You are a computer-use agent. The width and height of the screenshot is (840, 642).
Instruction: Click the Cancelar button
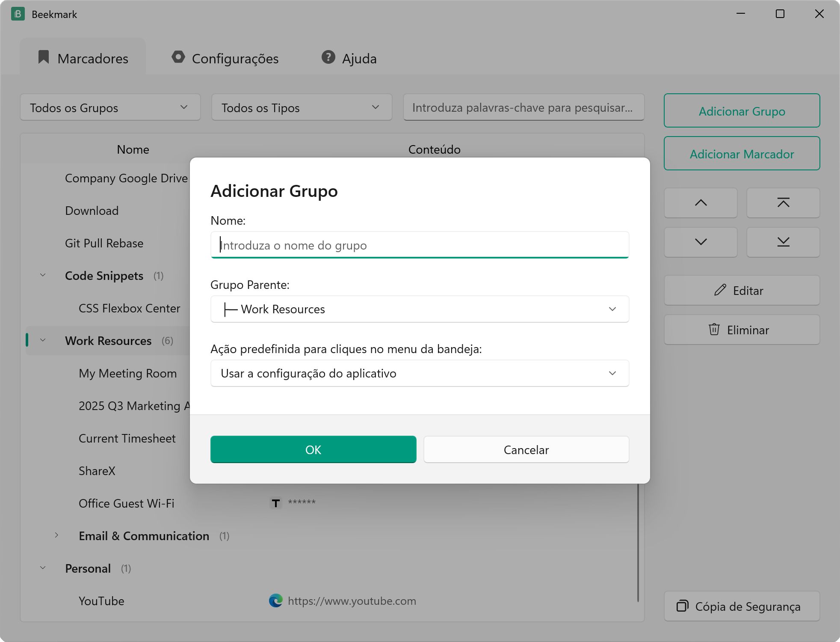pyautogui.click(x=526, y=449)
